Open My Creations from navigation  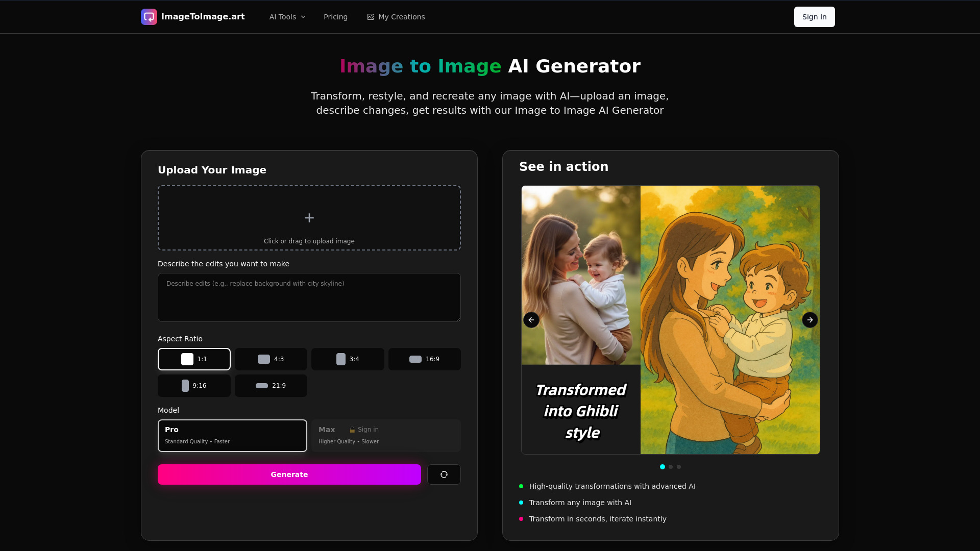(396, 17)
